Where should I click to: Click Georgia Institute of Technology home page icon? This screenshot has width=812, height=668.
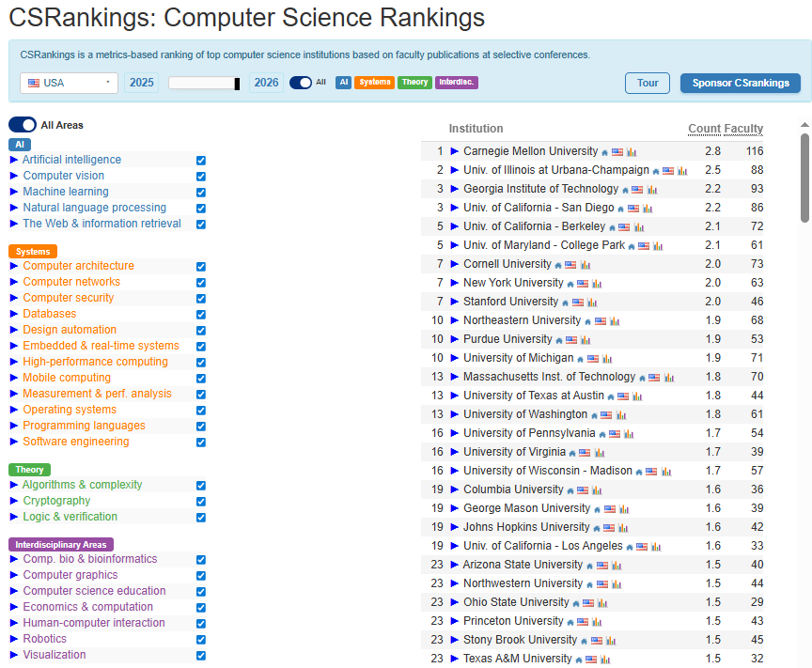(625, 190)
